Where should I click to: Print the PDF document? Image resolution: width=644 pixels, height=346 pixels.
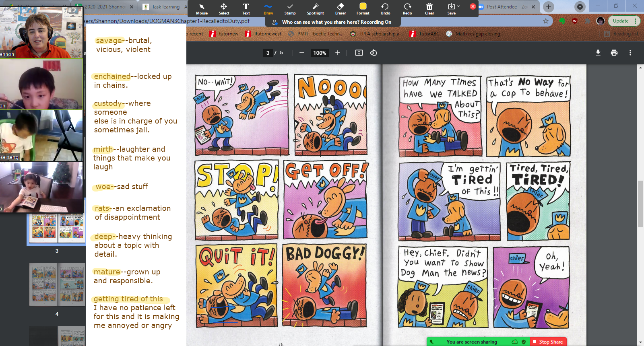(614, 53)
